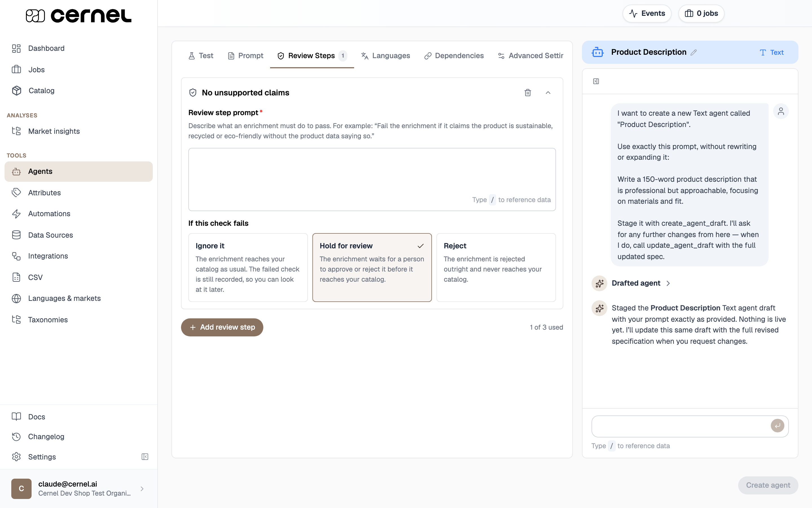The width and height of the screenshot is (812, 508).
Task: Collapse the No unsupported claims step
Action: click(548, 93)
